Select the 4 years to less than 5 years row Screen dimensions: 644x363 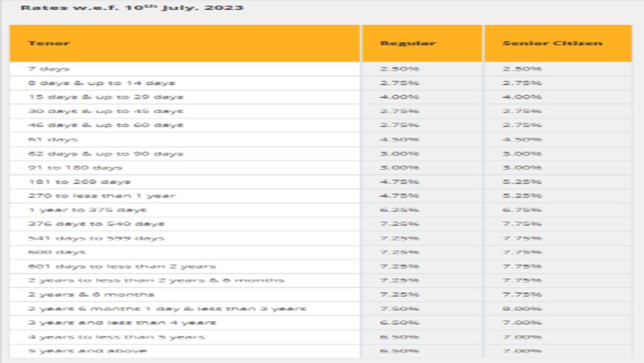click(x=321, y=337)
